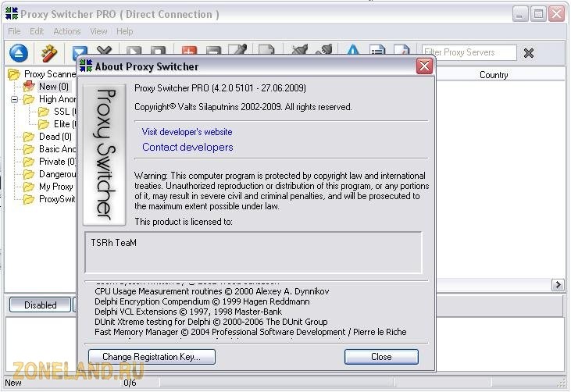The image size is (571, 392).
Task: Select the Basic Anon folder
Action: tap(58, 149)
